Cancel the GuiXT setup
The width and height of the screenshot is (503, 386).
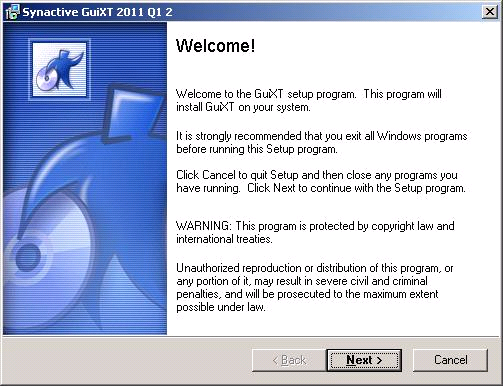(450, 360)
